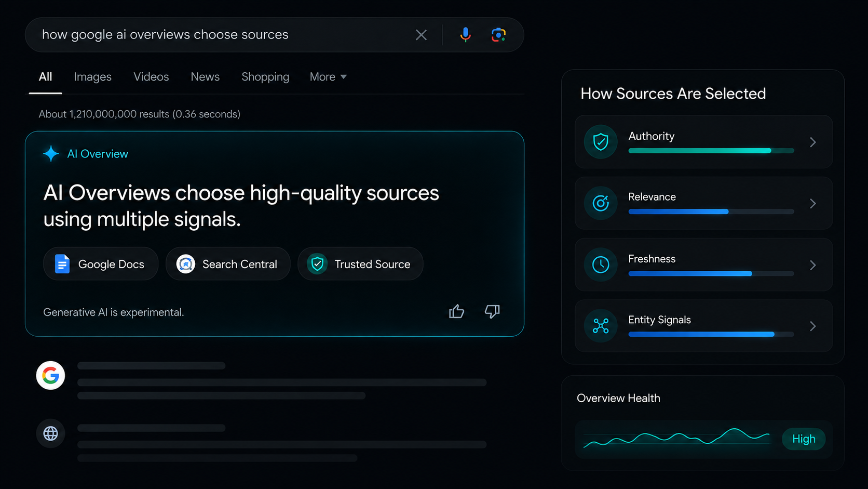Click the 'AI Overview' label text
Viewport: 868px width, 489px height.
point(98,154)
